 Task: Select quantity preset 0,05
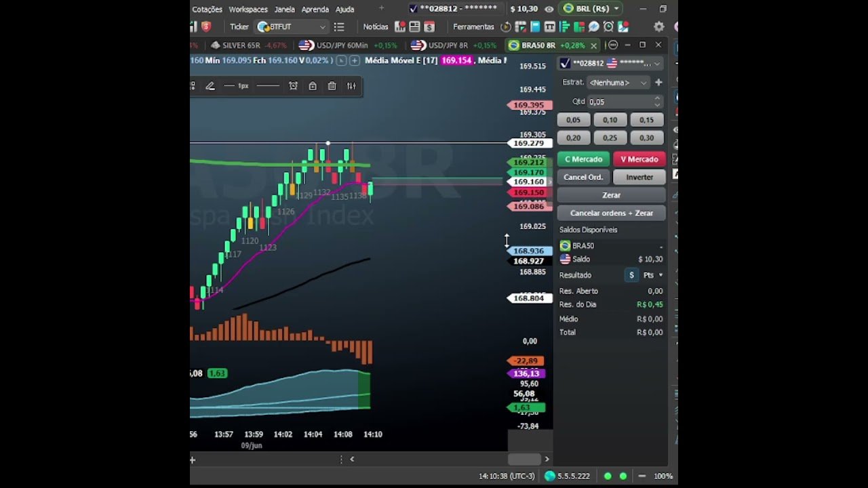point(573,120)
